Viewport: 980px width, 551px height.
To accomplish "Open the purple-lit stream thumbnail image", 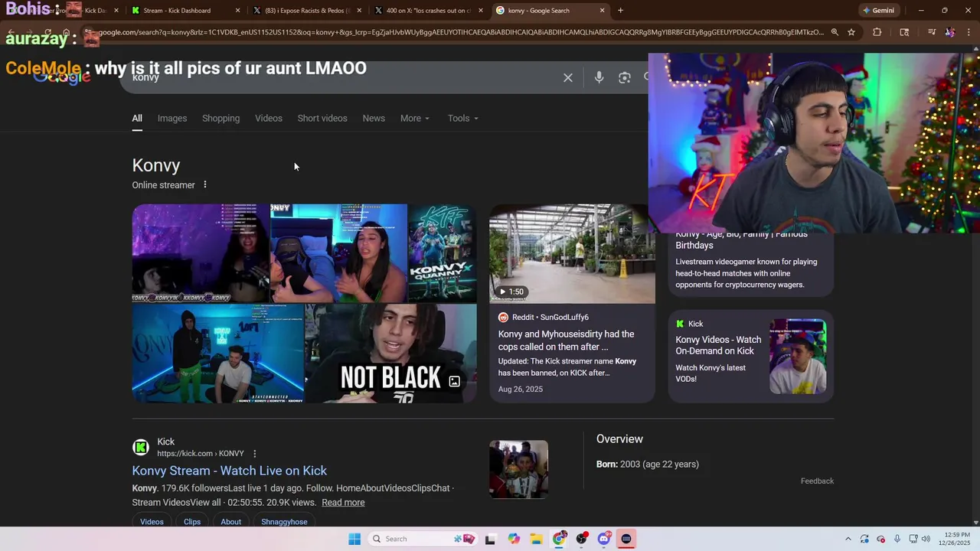I will (201, 253).
